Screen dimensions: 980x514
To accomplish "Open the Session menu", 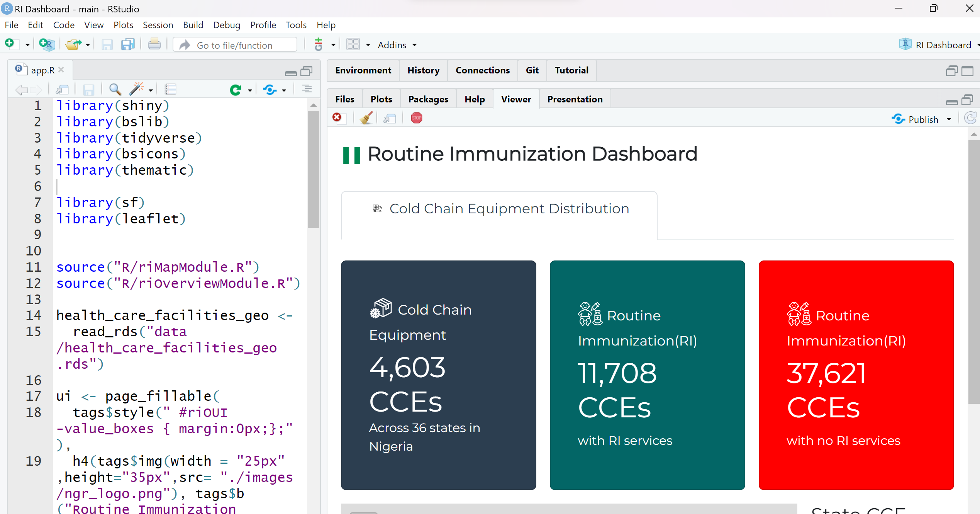I will [x=158, y=25].
